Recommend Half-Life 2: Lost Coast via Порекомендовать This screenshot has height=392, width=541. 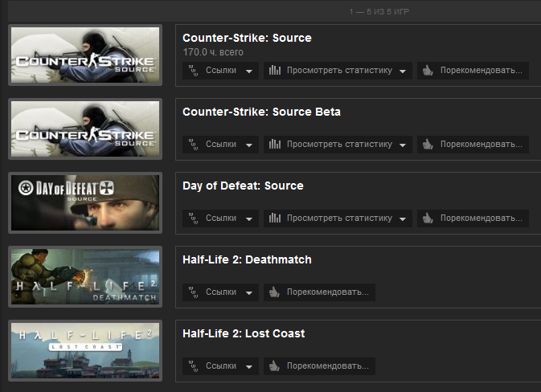(319, 366)
